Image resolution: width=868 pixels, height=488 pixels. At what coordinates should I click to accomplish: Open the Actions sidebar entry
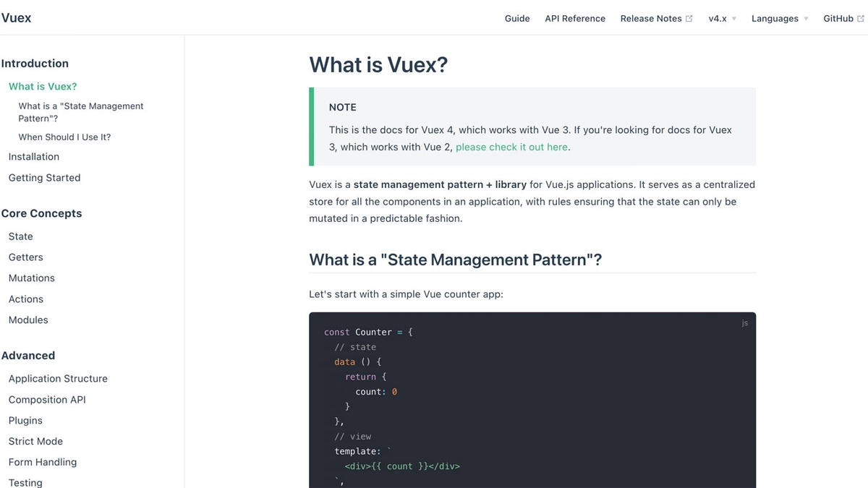(26, 299)
